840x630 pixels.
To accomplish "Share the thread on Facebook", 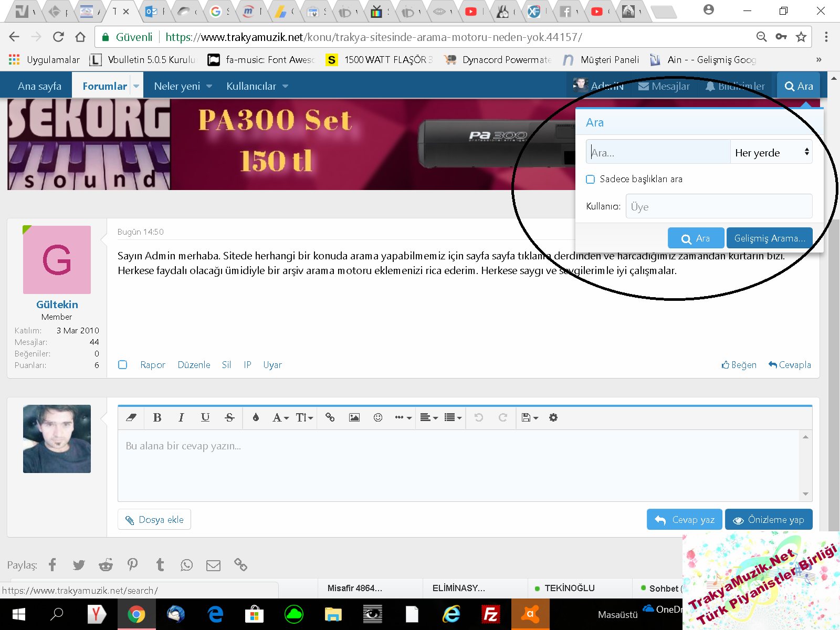I will coord(52,565).
